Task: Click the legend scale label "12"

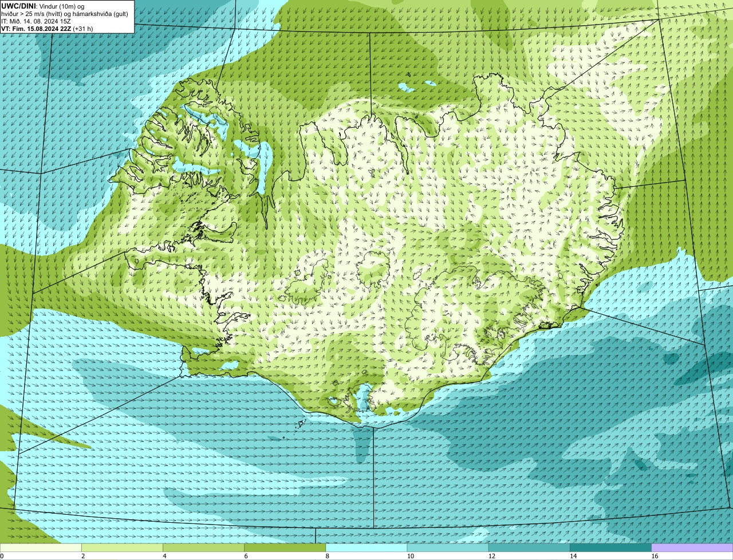Action: (x=492, y=556)
